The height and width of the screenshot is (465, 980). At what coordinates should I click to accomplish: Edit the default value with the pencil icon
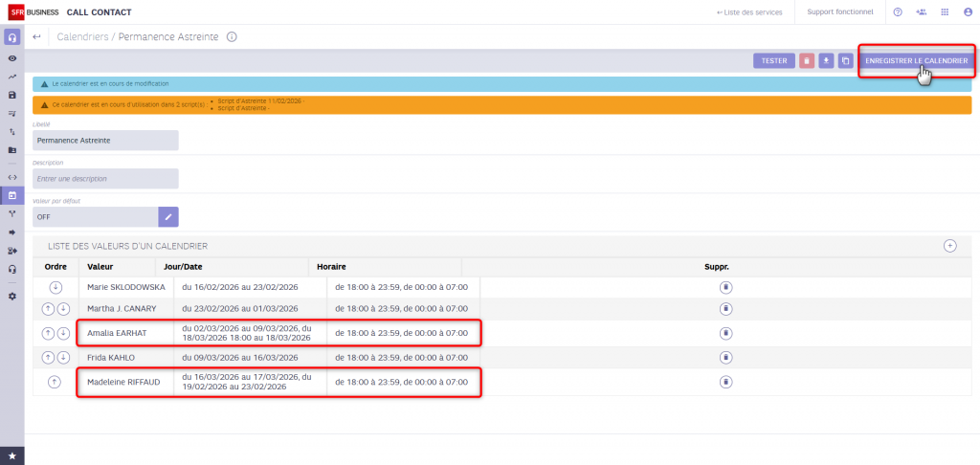(x=168, y=217)
